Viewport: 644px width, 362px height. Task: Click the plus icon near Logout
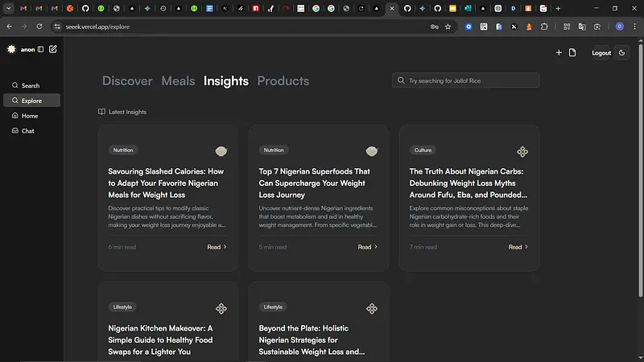click(559, 53)
